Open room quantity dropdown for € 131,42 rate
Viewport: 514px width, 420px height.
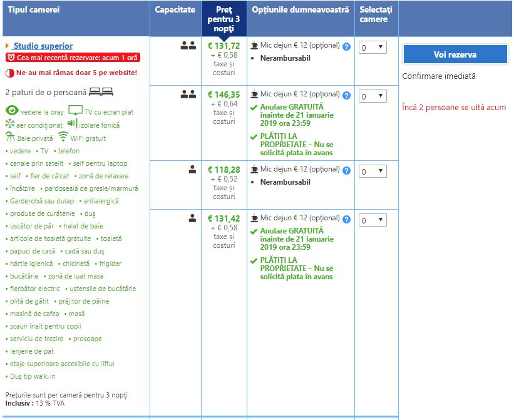[x=373, y=220]
